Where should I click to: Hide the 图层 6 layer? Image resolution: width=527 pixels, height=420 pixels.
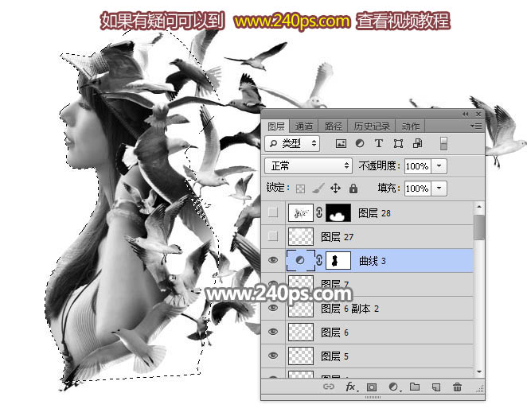click(273, 332)
